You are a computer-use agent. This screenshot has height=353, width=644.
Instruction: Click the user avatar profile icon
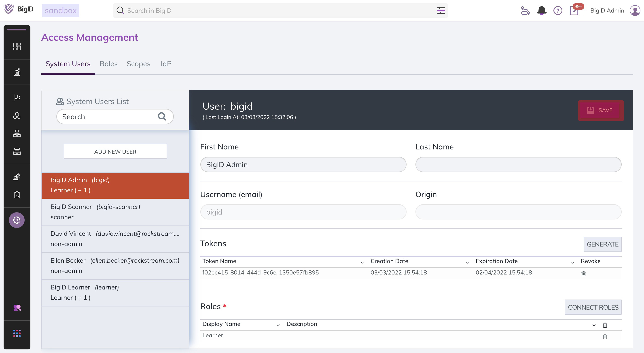coord(635,11)
